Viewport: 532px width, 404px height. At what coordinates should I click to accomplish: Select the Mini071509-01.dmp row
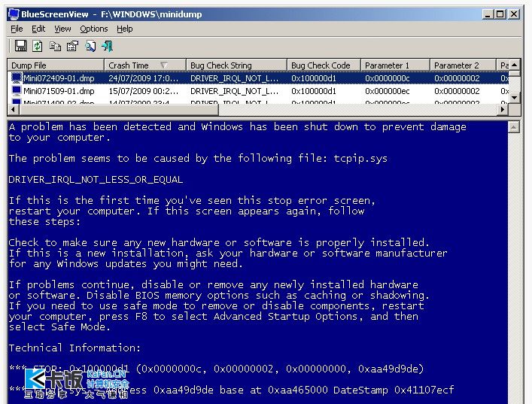258,91
